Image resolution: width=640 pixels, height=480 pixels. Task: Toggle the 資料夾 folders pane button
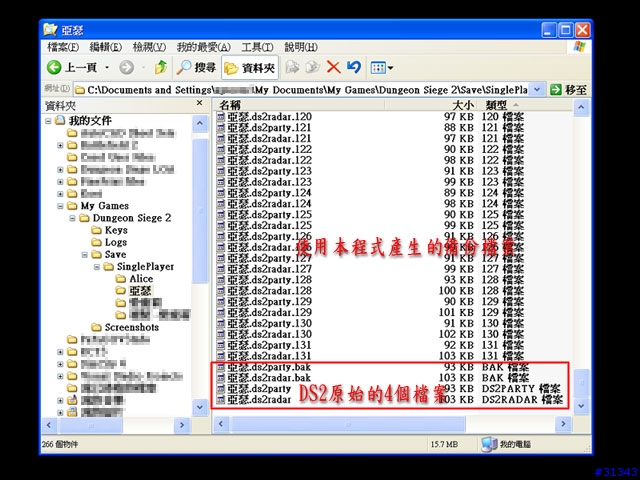tap(250, 68)
